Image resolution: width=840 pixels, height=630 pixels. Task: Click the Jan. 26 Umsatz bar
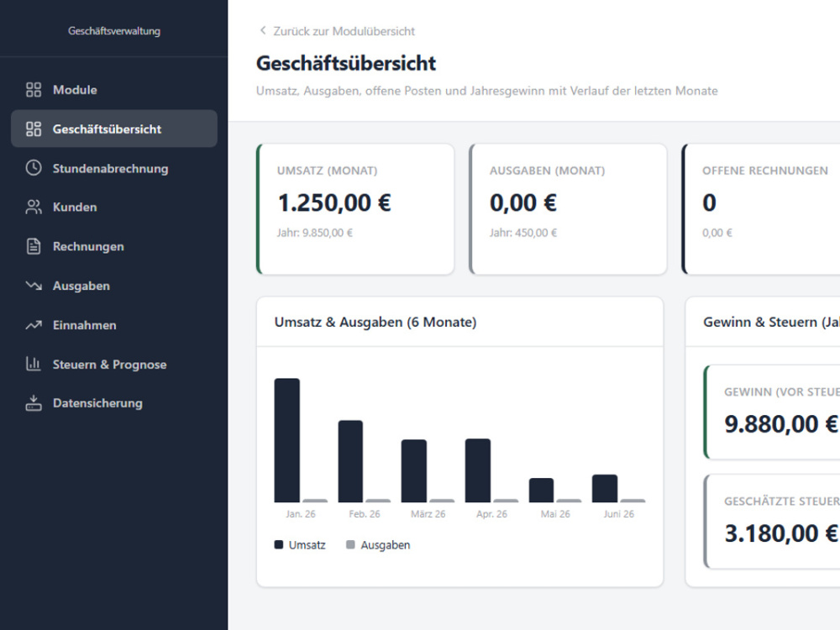pos(287,440)
